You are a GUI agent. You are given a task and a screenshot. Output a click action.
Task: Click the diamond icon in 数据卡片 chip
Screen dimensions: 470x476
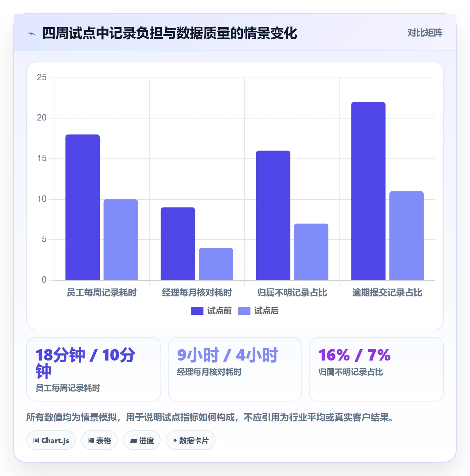pyautogui.click(x=175, y=440)
